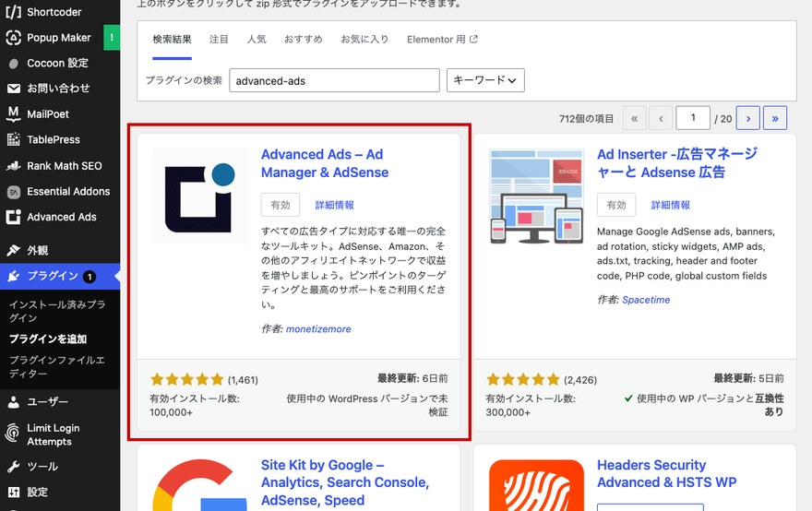This screenshot has height=511, width=812.
Task: Click the Ad Inserter plugin thumbnail
Action: pos(536,196)
